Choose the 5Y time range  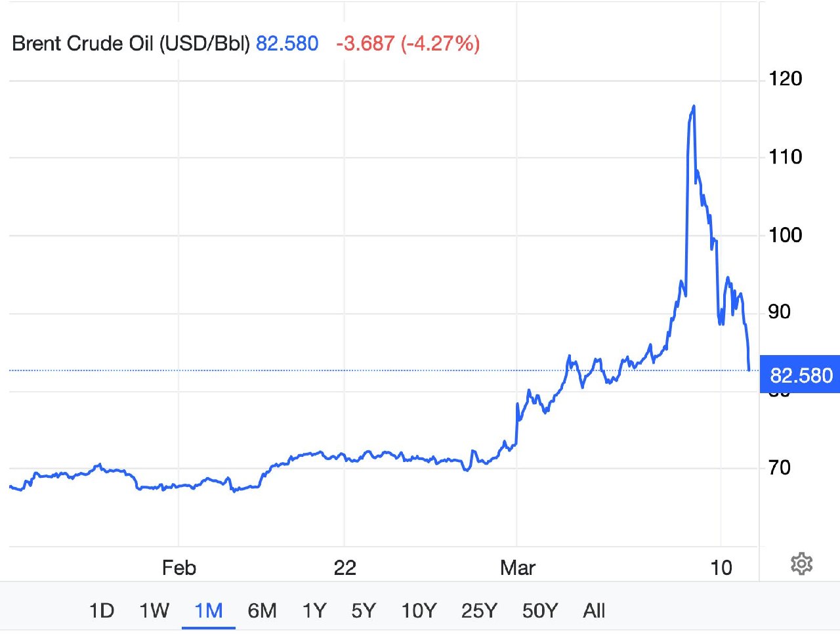364,611
